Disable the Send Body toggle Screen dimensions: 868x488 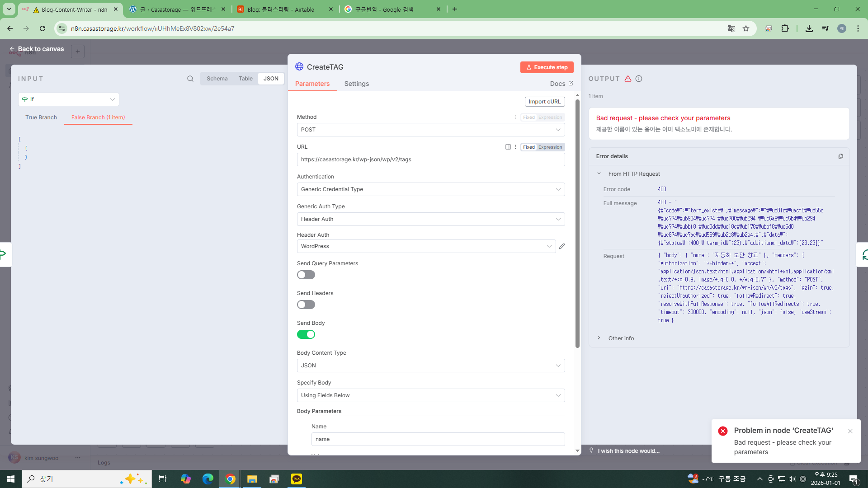pos(306,334)
